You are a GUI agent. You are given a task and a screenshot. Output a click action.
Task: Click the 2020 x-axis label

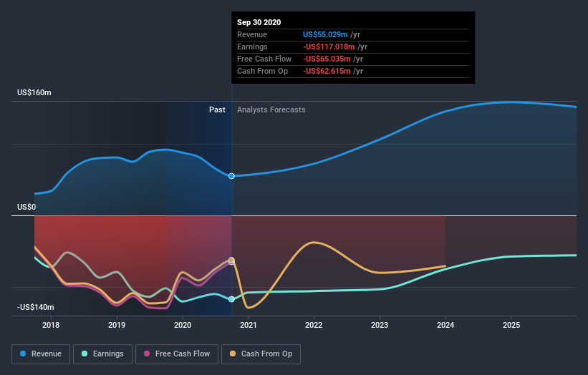(x=183, y=325)
